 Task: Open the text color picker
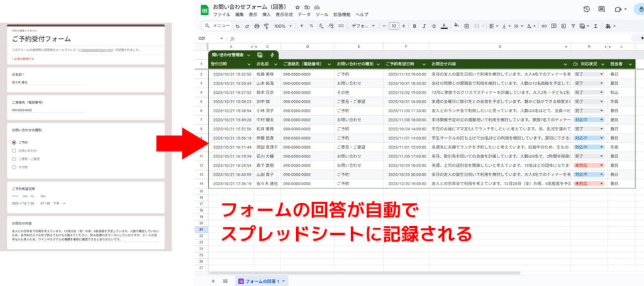click(x=444, y=26)
